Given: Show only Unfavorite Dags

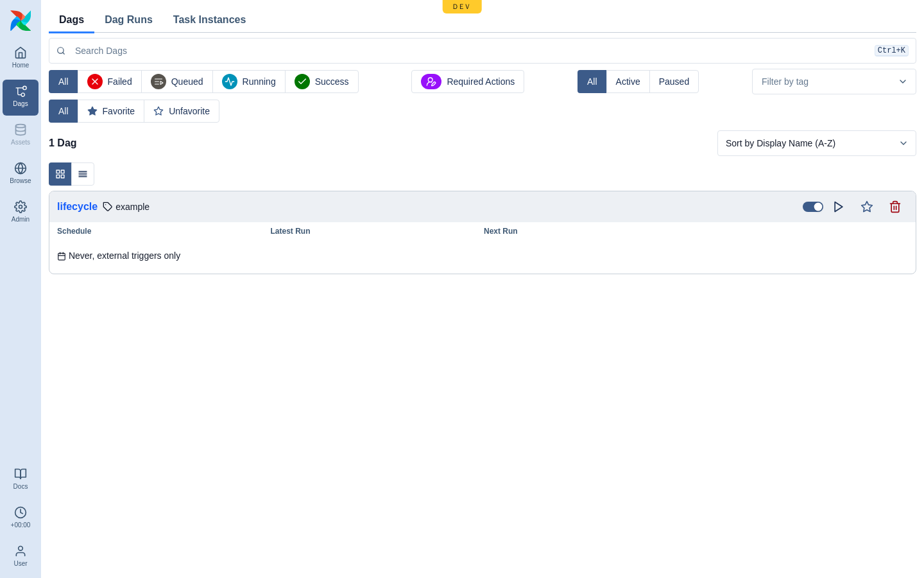Looking at the screenshot, I should [x=182, y=111].
